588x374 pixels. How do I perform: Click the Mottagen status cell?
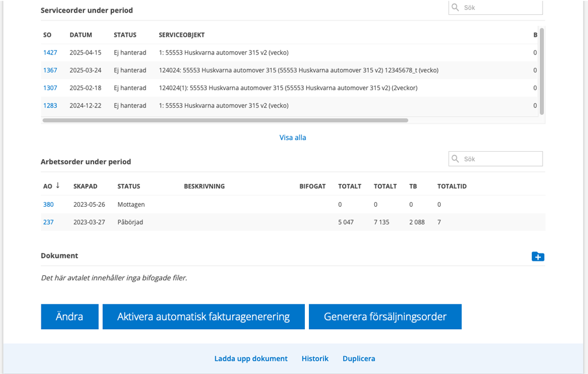point(131,205)
